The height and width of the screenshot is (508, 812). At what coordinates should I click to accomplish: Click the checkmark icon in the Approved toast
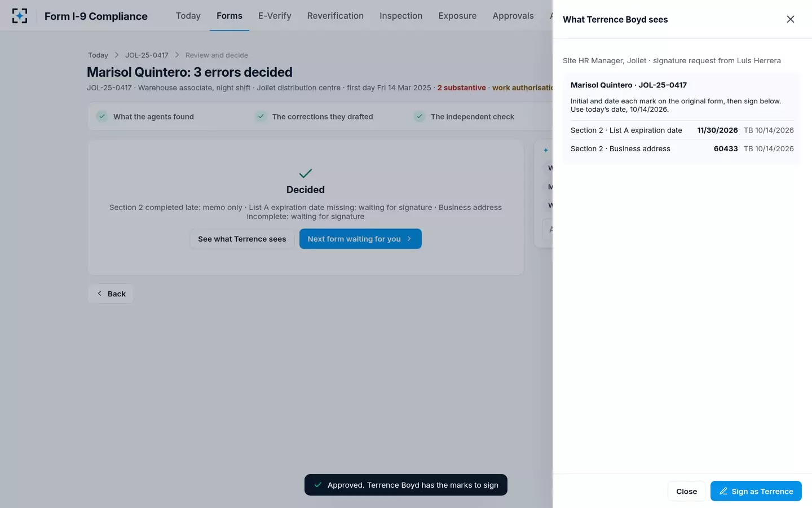tap(318, 485)
